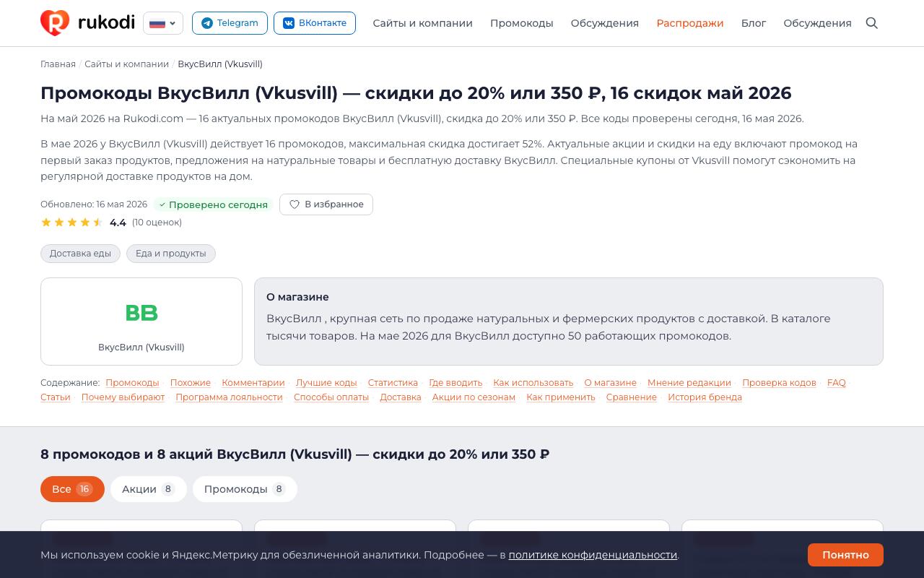924x578 pixels.
Task: Jump to the Комментарии contents link
Action: (x=253, y=383)
